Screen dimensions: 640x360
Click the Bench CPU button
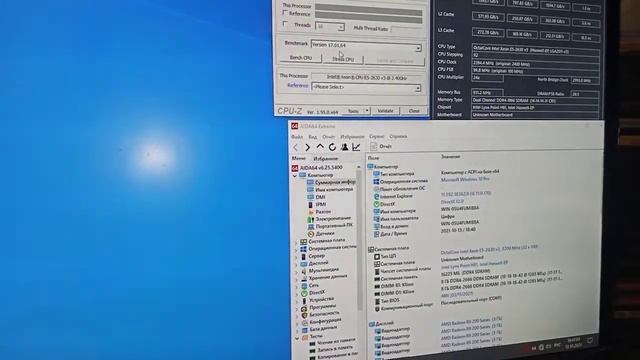[x=301, y=58]
